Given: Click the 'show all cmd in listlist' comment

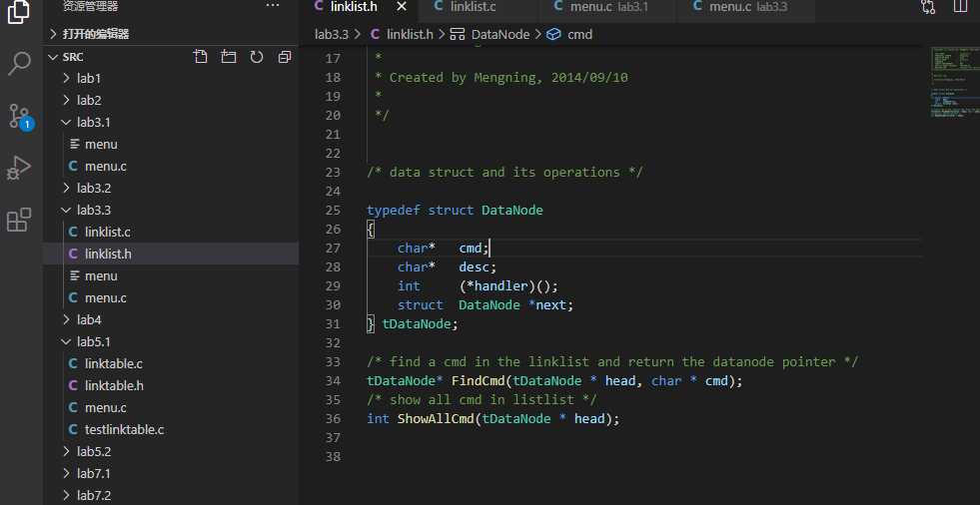Looking at the screenshot, I should [482, 399].
